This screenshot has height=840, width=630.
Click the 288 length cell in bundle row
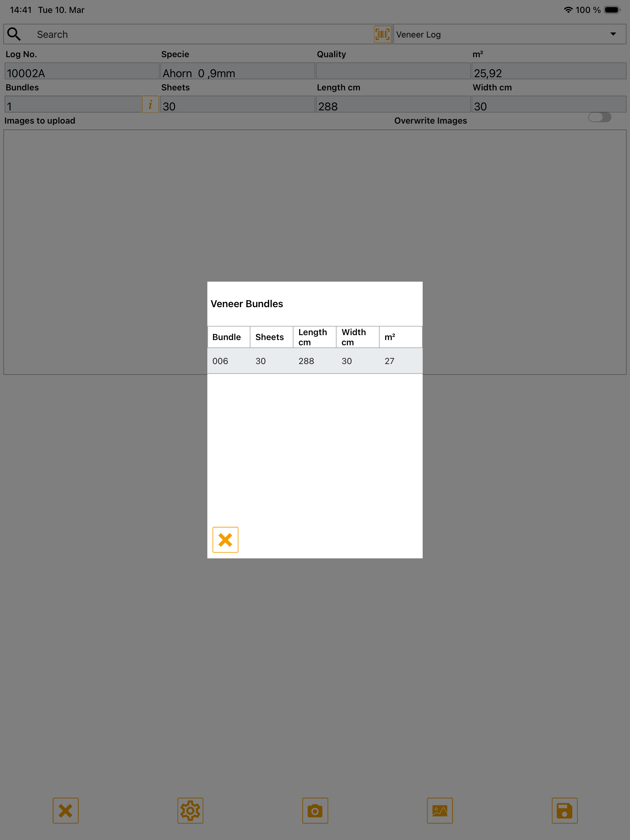pyautogui.click(x=306, y=361)
